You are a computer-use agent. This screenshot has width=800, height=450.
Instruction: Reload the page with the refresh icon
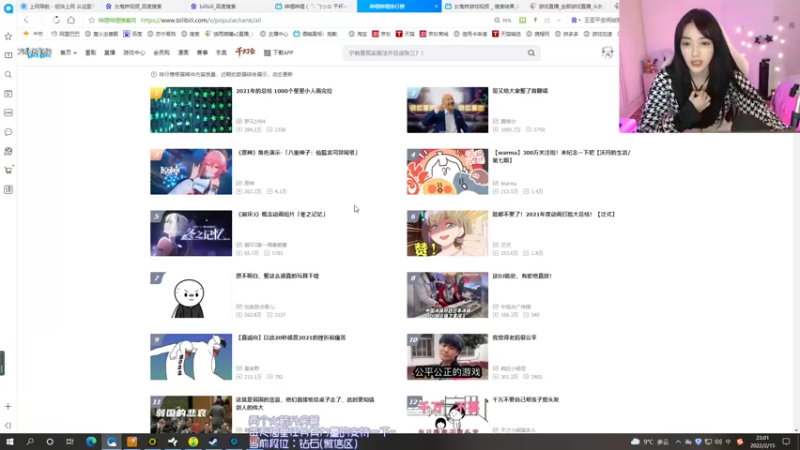coord(56,20)
